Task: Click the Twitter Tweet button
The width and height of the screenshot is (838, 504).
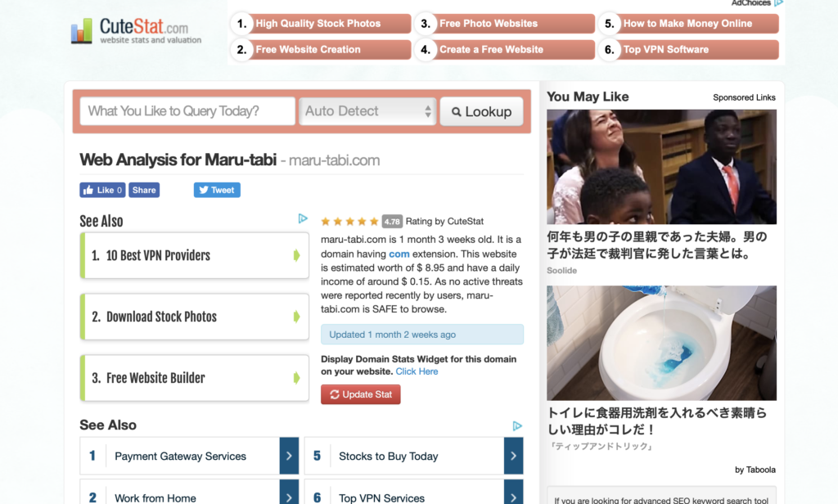Action: coord(217,190)
